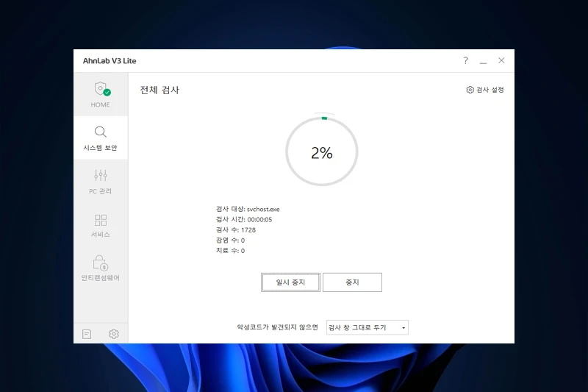Select 시스템 보안 magnifier icon

click(100, 132)
